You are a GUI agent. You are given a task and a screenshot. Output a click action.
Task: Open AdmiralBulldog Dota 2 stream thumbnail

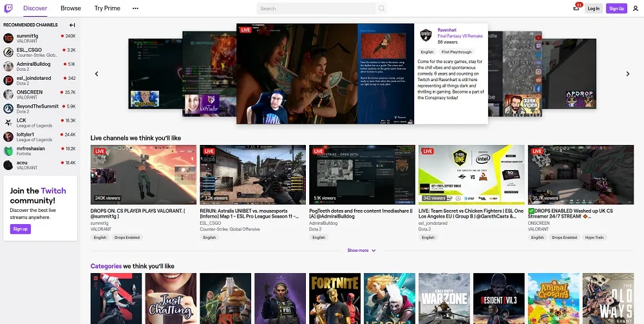tap(362, 175)
